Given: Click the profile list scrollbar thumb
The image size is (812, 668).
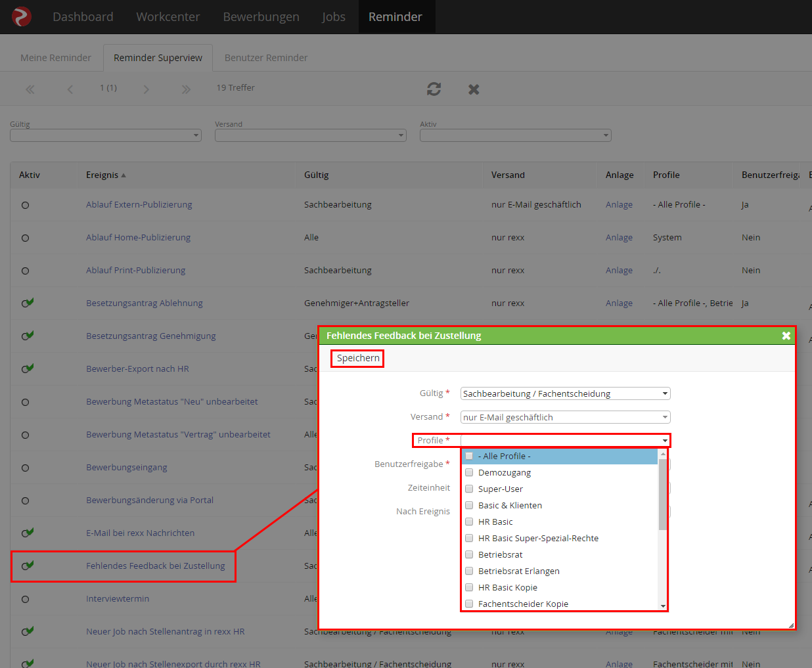Looking at the screenshot, I should [x=663, y=494].
